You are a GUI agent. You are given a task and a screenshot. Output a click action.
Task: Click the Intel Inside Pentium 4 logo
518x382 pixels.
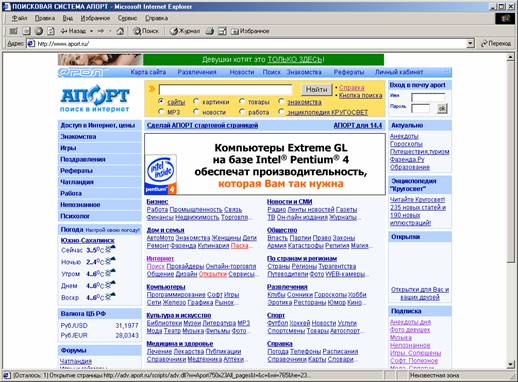click(161, 174)
